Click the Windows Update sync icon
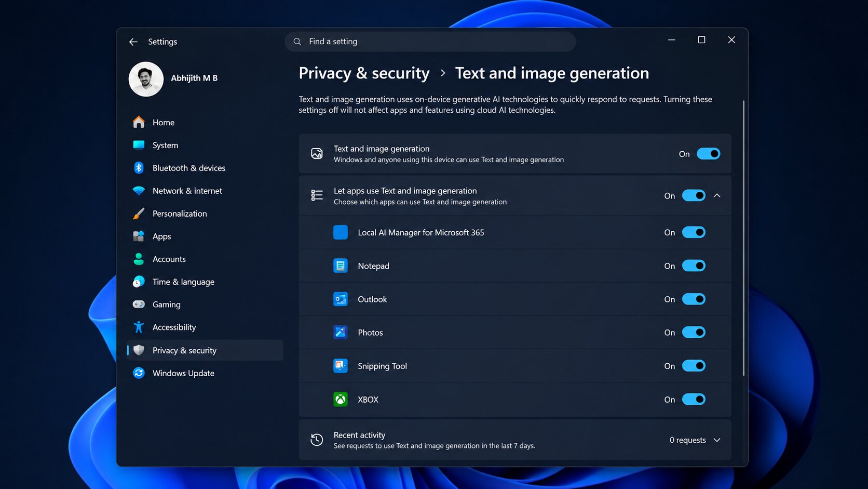Viewport: 868px width, 489px height. [x=139, y=373]
